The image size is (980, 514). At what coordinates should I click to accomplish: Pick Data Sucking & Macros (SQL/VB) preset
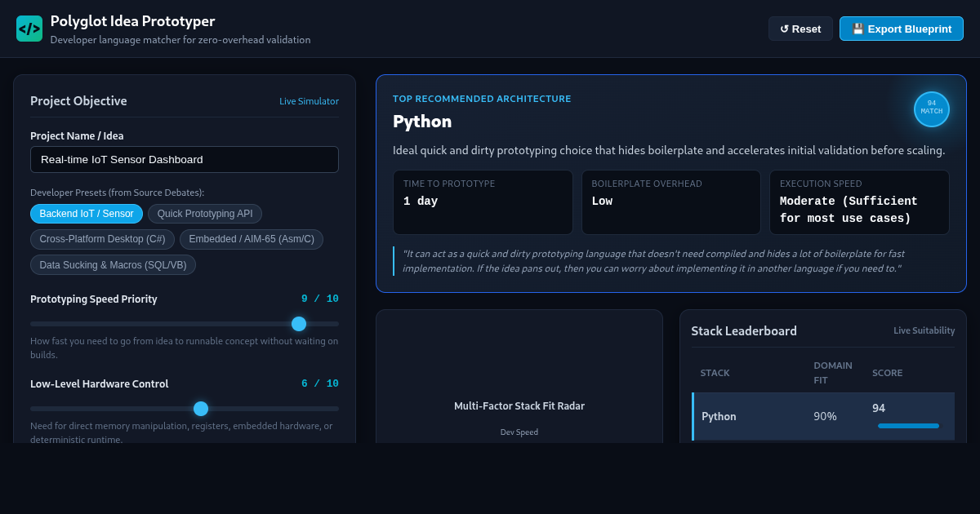pos(113,264)
